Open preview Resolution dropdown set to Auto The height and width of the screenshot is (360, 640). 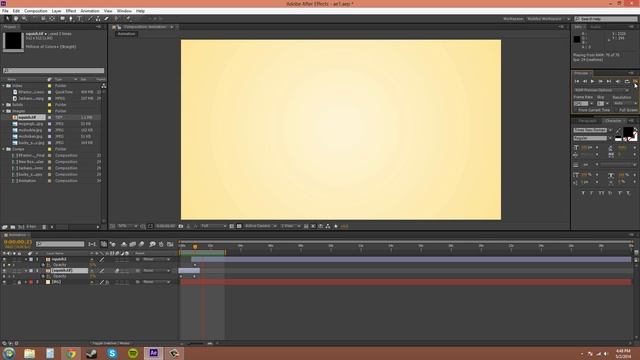click(x=625, y=104)
